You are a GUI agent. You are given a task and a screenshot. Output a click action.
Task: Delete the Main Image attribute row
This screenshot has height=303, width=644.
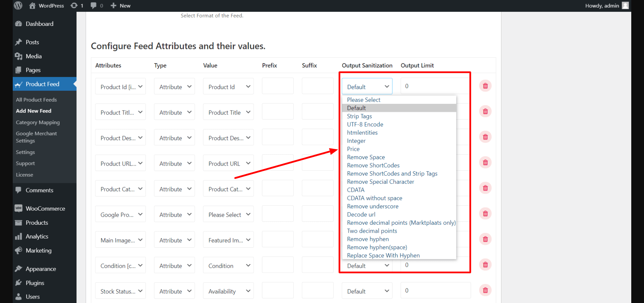coord(485,239)
